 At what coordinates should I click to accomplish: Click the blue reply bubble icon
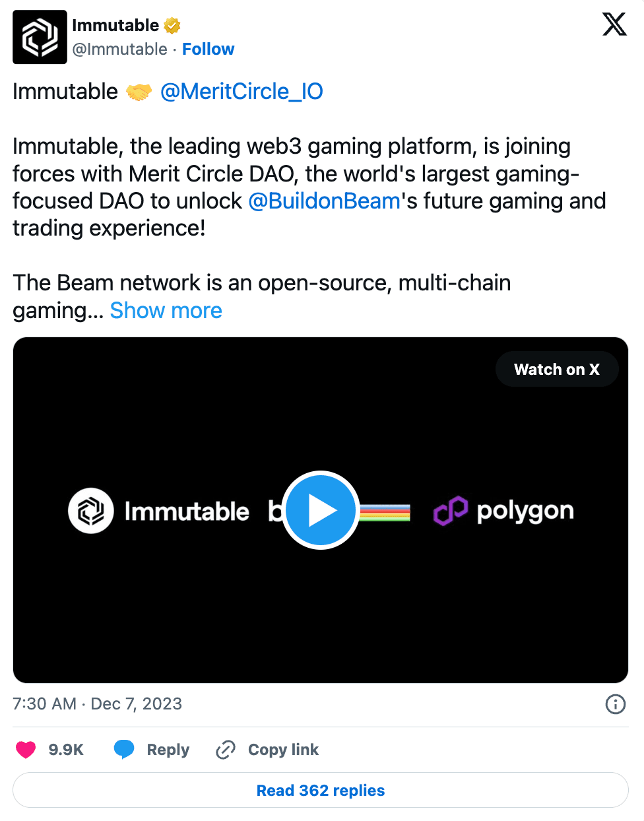124,750
